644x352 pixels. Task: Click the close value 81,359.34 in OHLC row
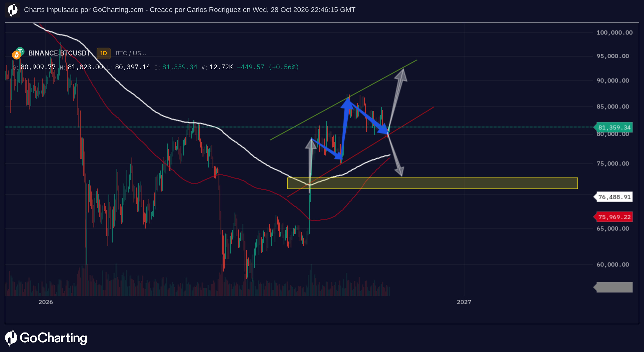(x=180, y=67)
